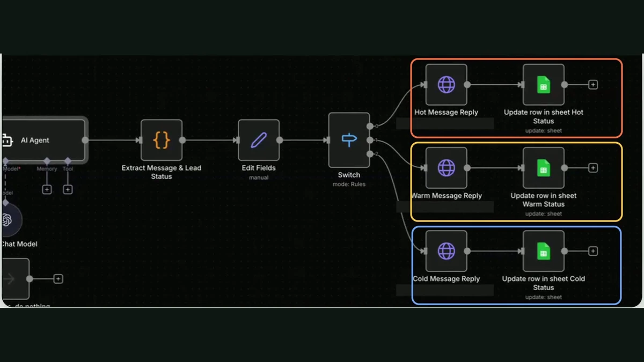644x362 pixels.
Task: Click the "manual" subtitle under Edit Fields
Action: [x=259, y=178]
